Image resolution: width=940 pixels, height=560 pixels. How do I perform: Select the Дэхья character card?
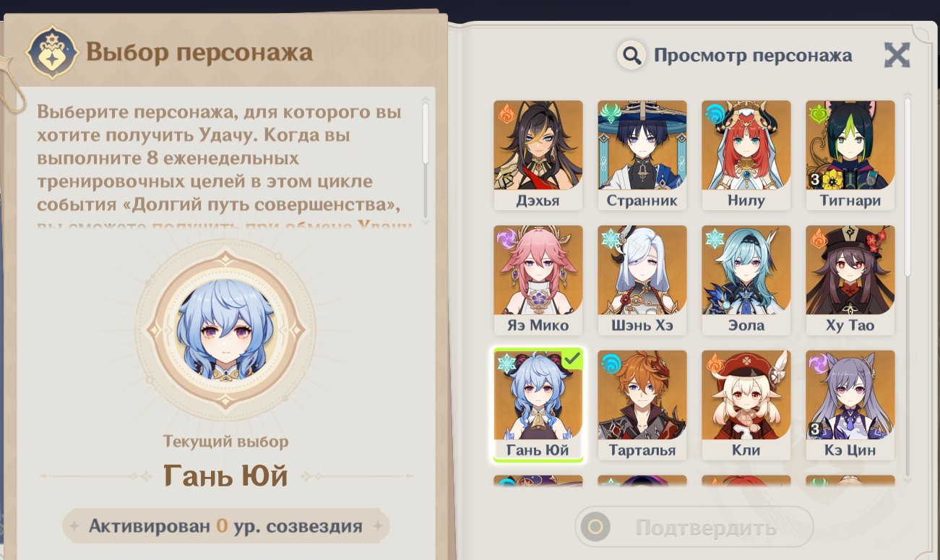(x=538, y=155)
